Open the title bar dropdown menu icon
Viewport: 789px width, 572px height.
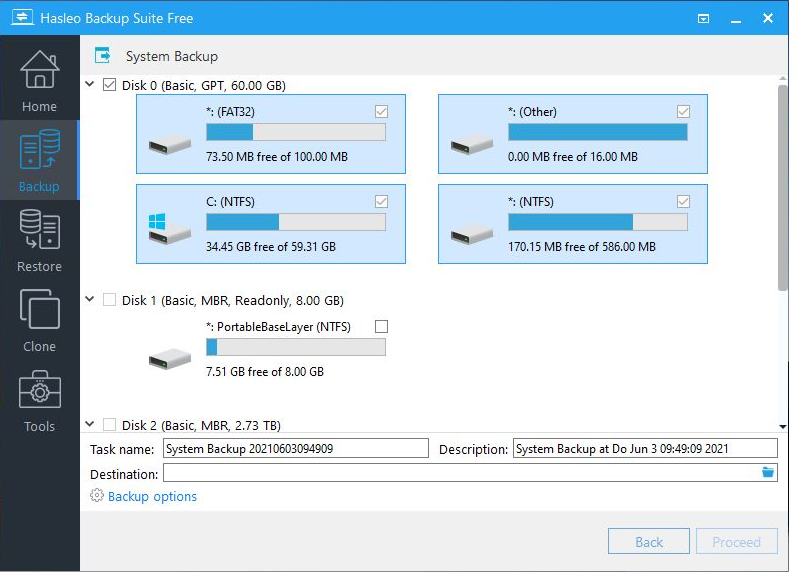tap(703, 19)
